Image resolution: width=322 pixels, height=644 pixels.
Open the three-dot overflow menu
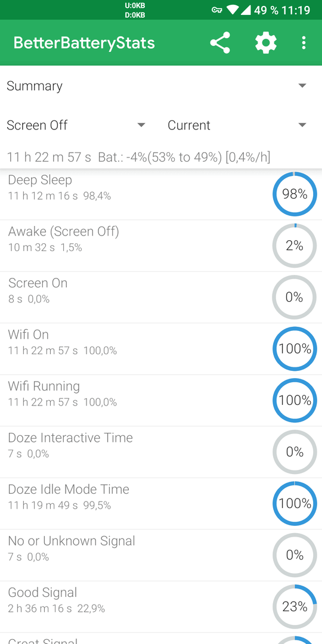coord(304,43)
